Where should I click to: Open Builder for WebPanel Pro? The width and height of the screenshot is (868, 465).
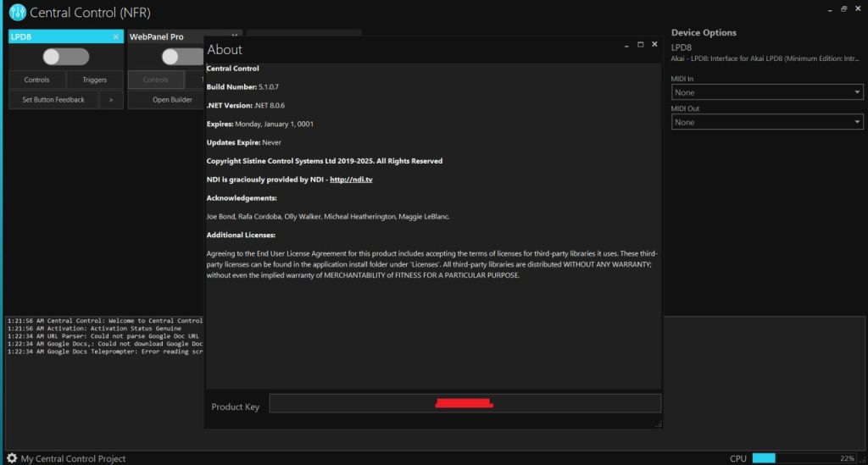pyautogui.click(x=172, y=100)
